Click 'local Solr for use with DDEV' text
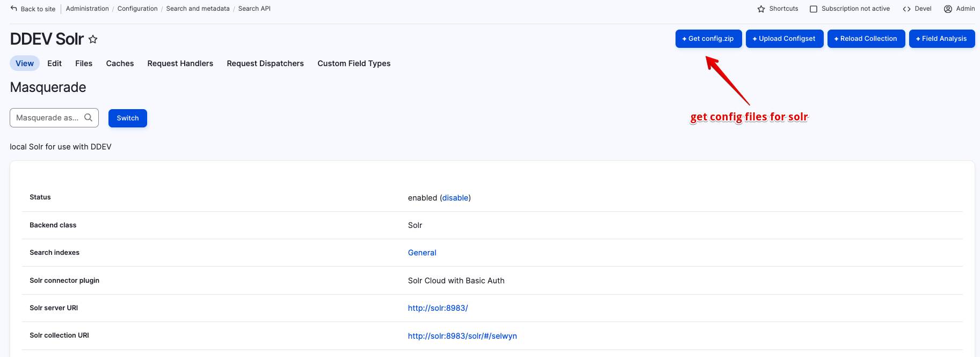The image size is (980, 357). (x=61, y=147)
